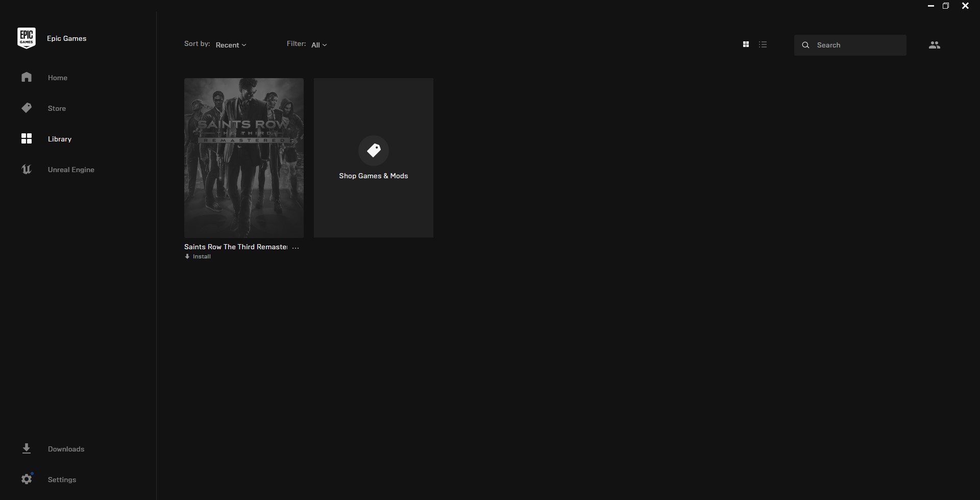Go to Home menu label

[58, 78]
